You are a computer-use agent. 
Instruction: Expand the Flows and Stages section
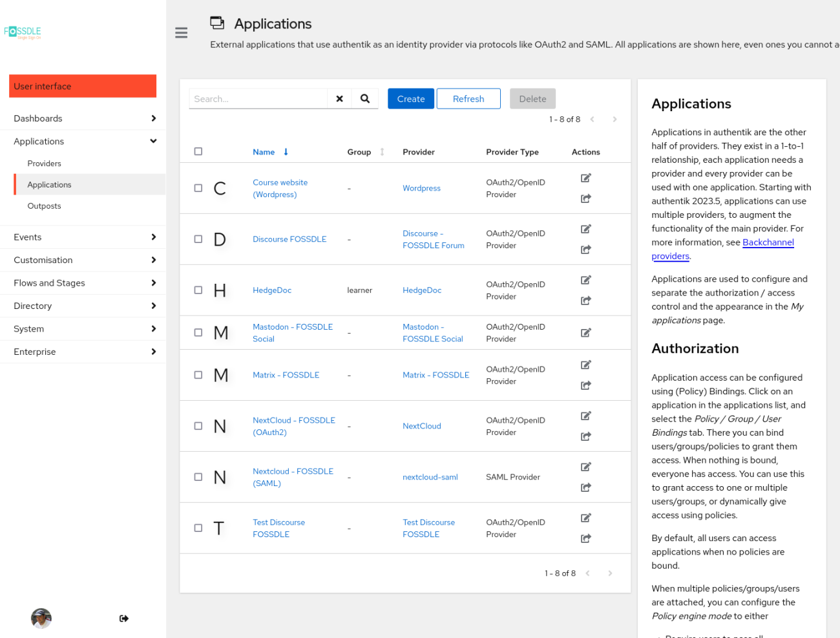point(83,283)
